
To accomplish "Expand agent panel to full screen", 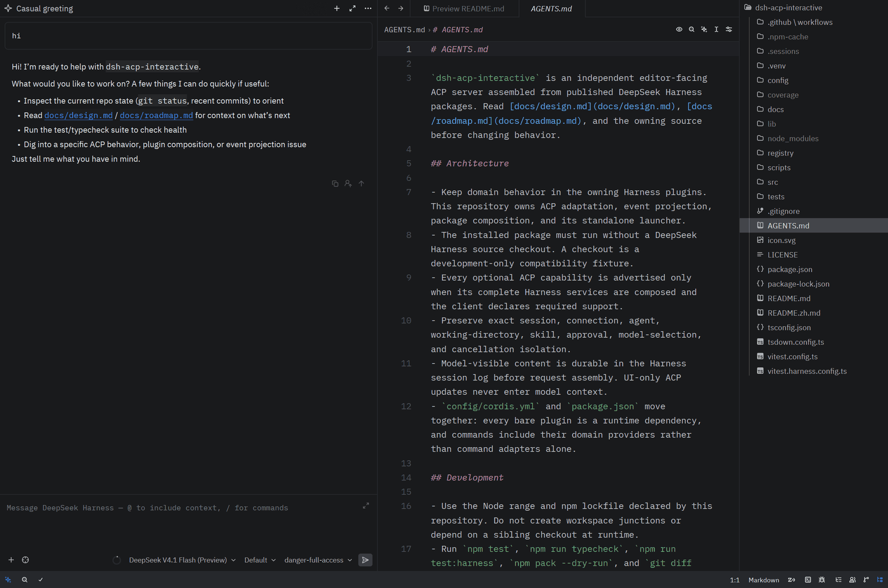I will (352, 8).
